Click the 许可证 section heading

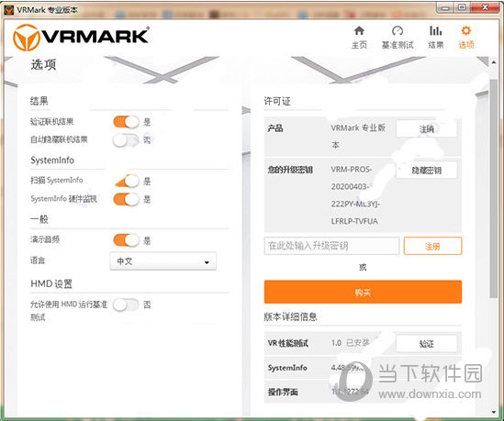277,102
